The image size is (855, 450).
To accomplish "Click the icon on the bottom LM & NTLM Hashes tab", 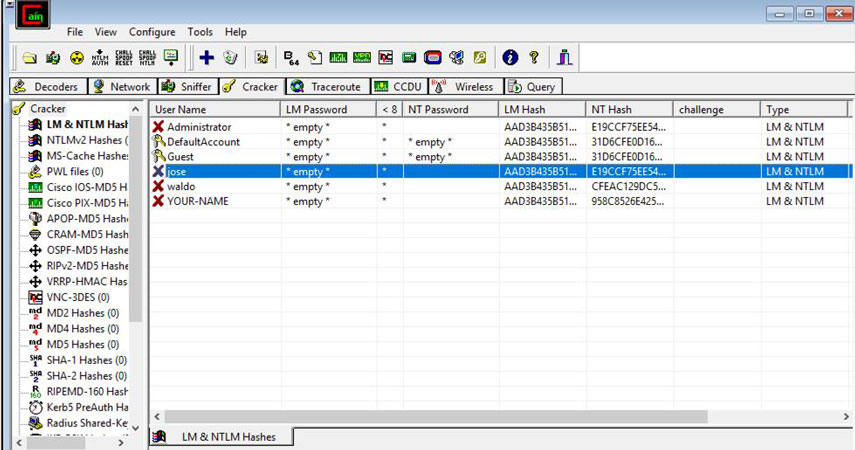I will tap(159, 436).
